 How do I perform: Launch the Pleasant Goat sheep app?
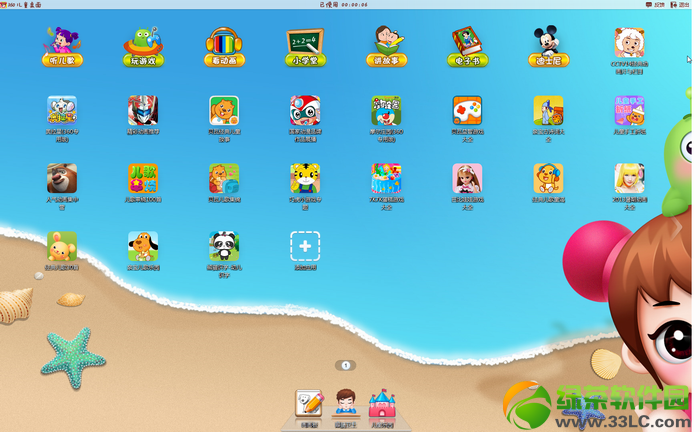click(x=629, y=43)
